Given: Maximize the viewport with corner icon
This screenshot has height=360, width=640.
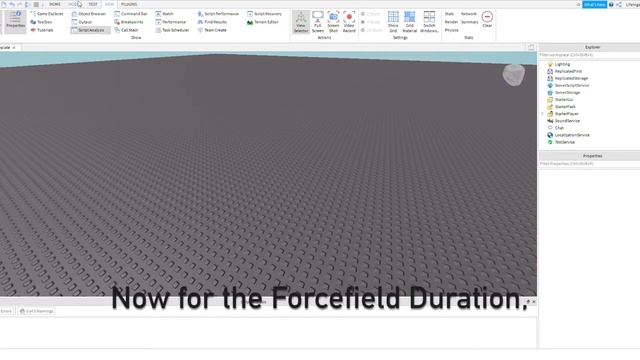Looking at the screenshot, I should 531,47.
